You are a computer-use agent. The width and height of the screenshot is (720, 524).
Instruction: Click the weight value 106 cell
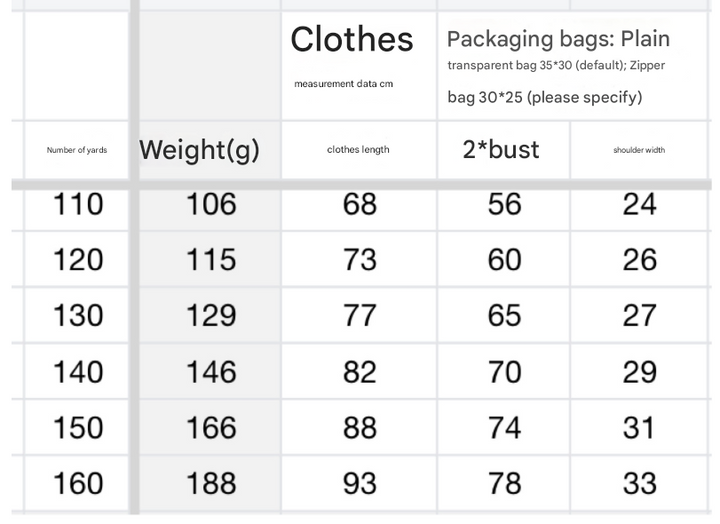click(x=211, y=204)
